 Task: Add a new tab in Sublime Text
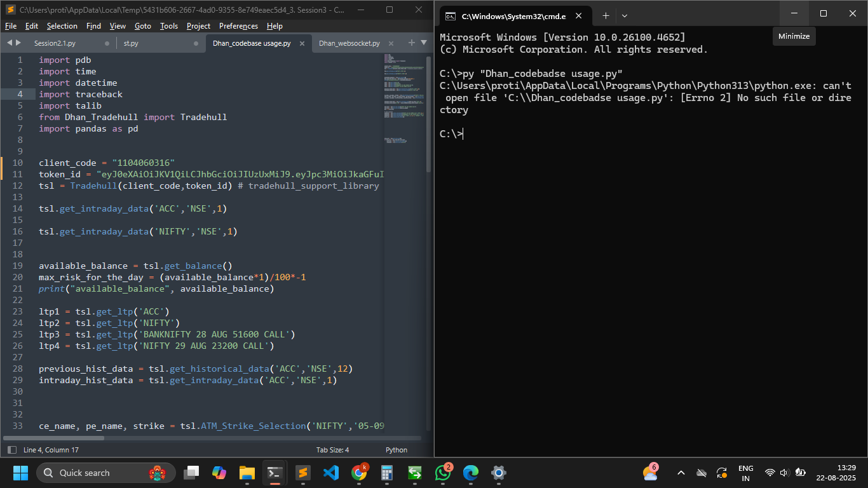[411, 43]
